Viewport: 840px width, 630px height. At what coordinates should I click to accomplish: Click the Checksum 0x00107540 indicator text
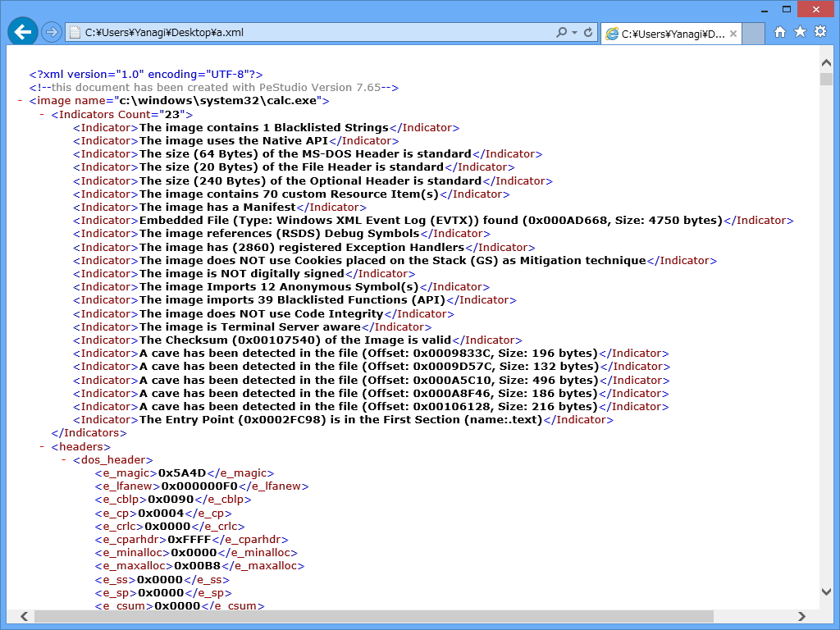pos(295,340)
